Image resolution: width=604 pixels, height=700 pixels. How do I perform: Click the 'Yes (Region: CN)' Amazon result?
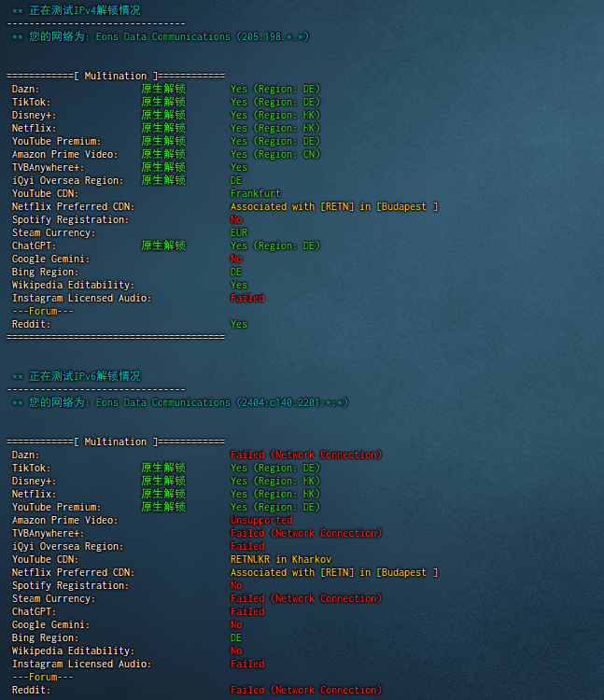[275, 154]
